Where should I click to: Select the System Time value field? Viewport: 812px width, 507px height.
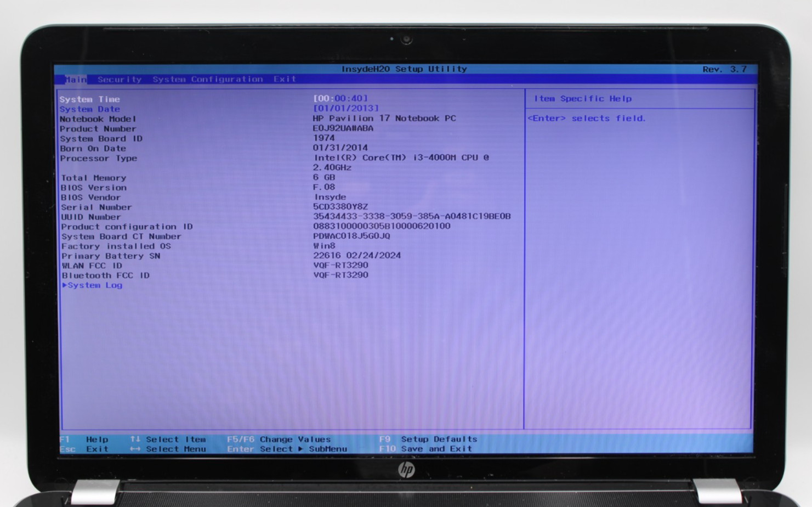340,99
